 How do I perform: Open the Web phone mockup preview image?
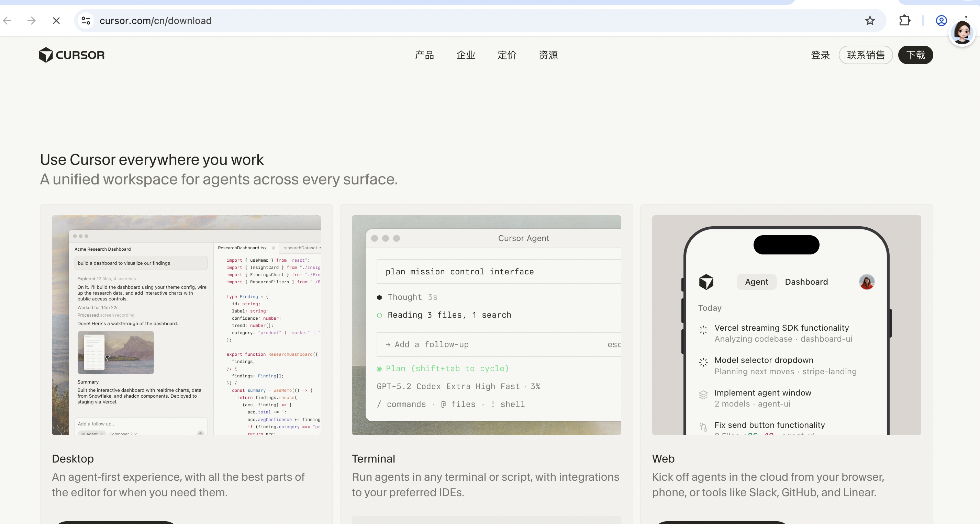tap(786, 325)
